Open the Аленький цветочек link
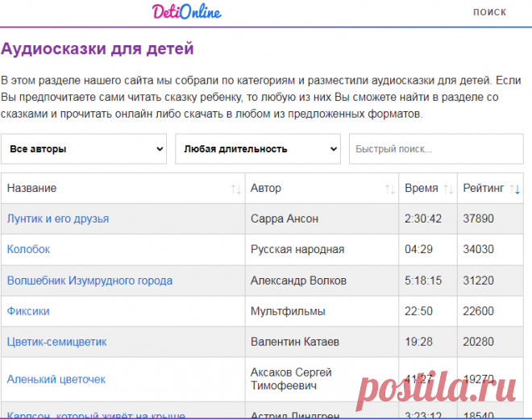The height and width of the screenshot is (420, 532). point(56,379)
